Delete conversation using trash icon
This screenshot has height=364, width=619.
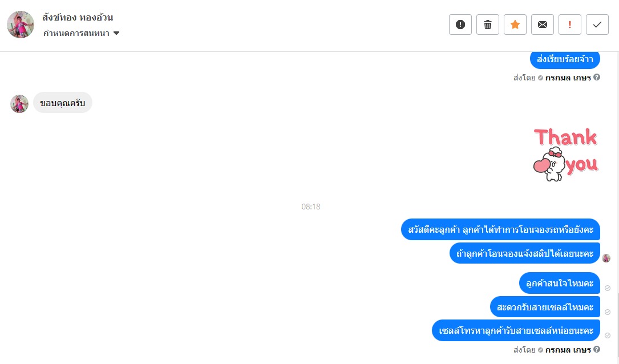pyautogui.click(x=488, y=25)
